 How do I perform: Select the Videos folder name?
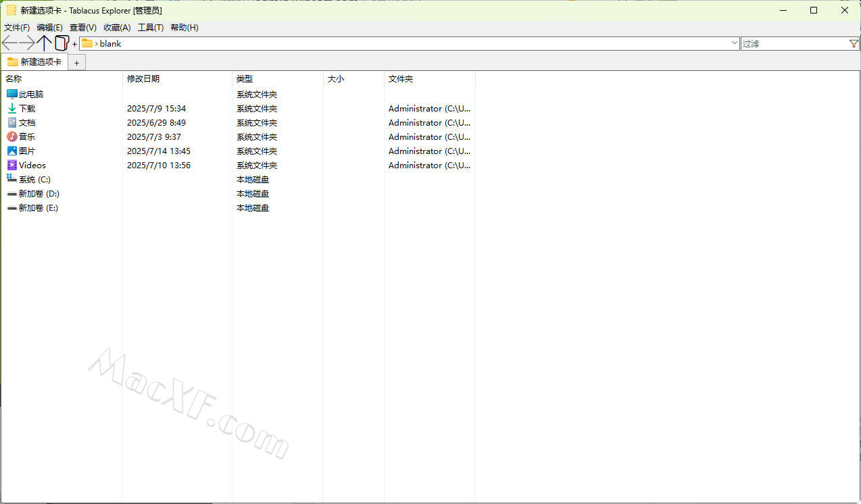tap(32, 166)
